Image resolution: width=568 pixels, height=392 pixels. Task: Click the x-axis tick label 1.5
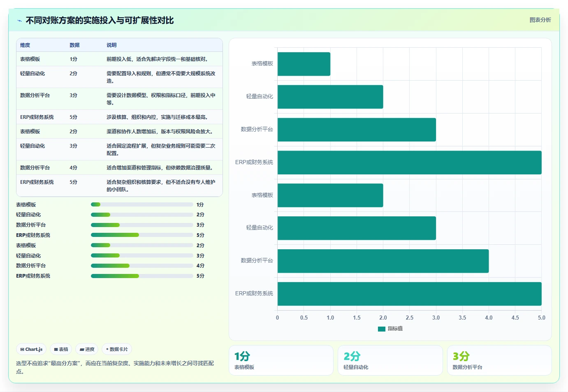[x=357, y=318]
